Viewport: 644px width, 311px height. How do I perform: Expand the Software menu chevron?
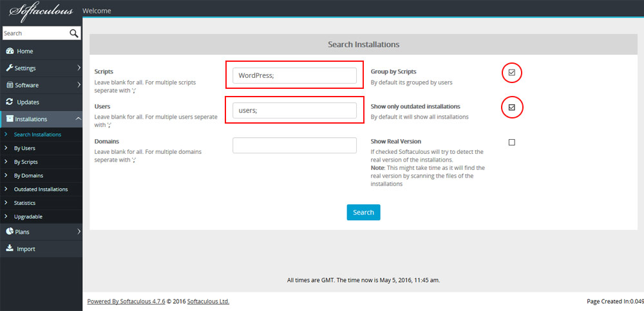click(79, 85)
